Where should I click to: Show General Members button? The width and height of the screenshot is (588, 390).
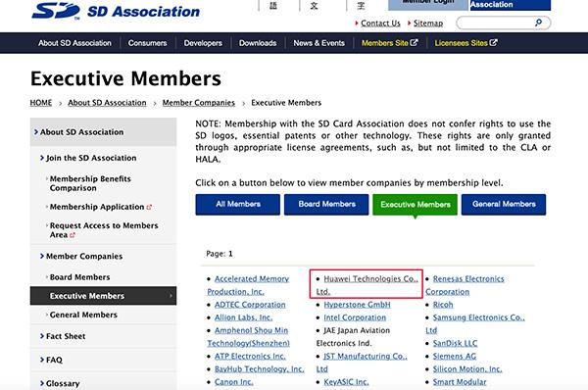point(504,205)
